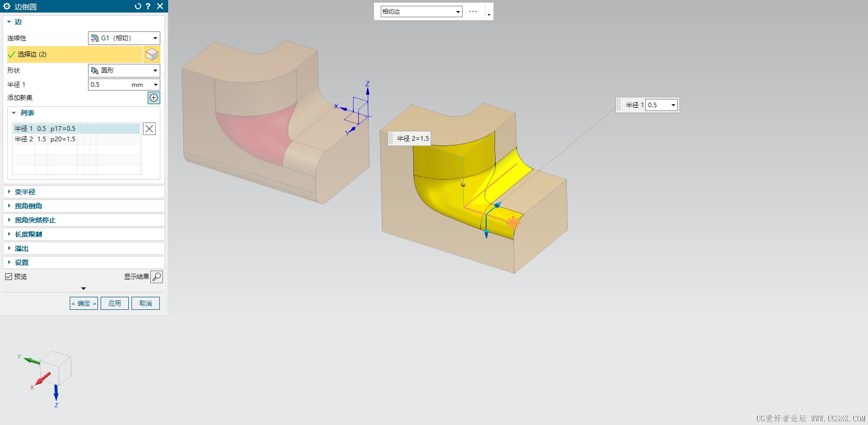Image resolution: width=868 pixels, height=425 pixels.
Task: Click the collapse arrow below 预览
Action: click(x=83, y=288)
